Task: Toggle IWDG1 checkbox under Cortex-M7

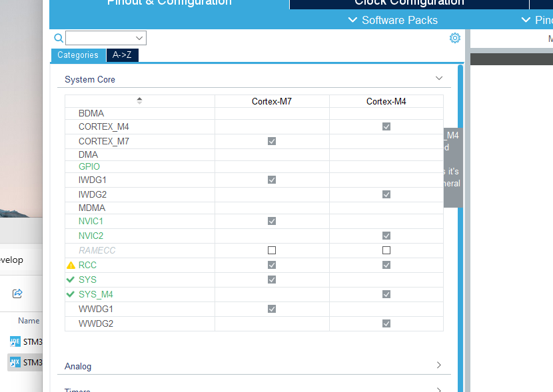Action: [x=272, y=180]
